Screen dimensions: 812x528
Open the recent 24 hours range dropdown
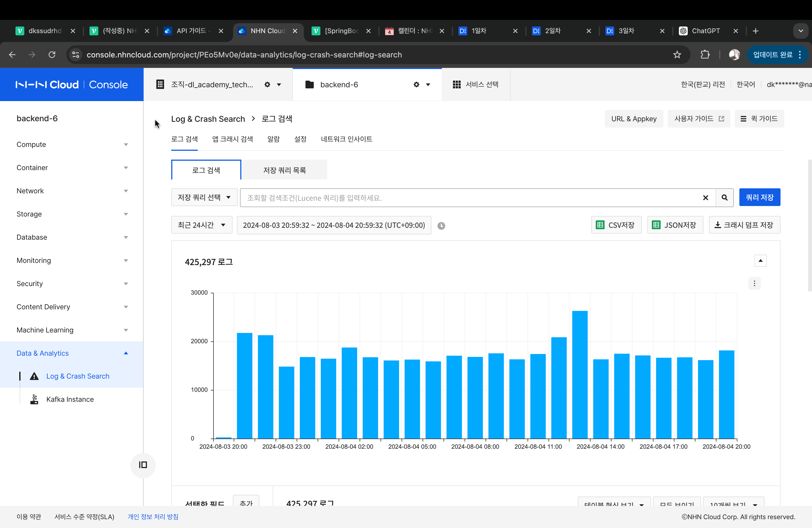[201, 225]
